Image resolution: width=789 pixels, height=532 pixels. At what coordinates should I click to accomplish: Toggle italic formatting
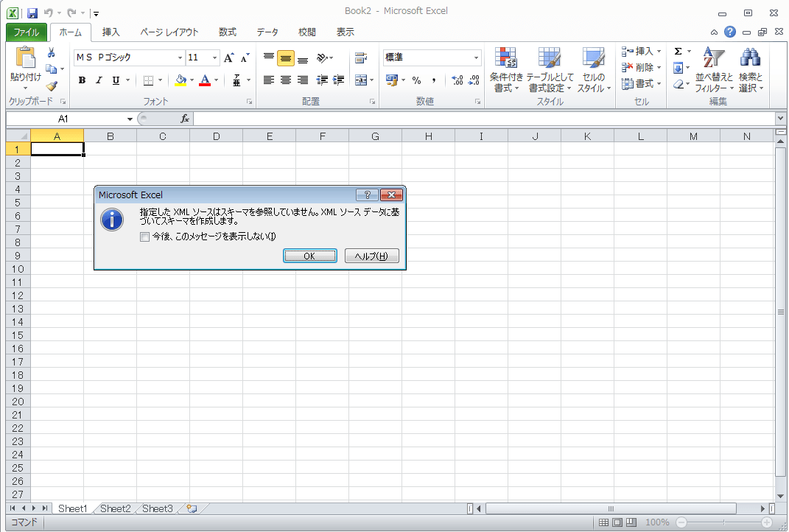coord(99,80)
